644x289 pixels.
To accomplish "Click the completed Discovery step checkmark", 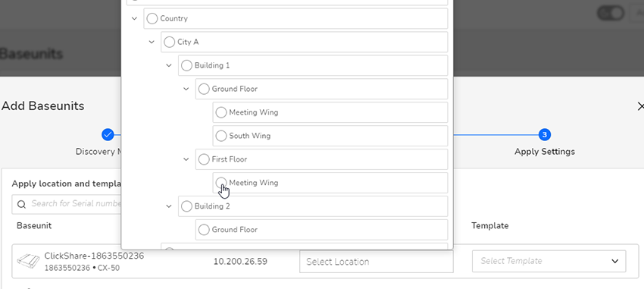I will (x=108, y=134).
